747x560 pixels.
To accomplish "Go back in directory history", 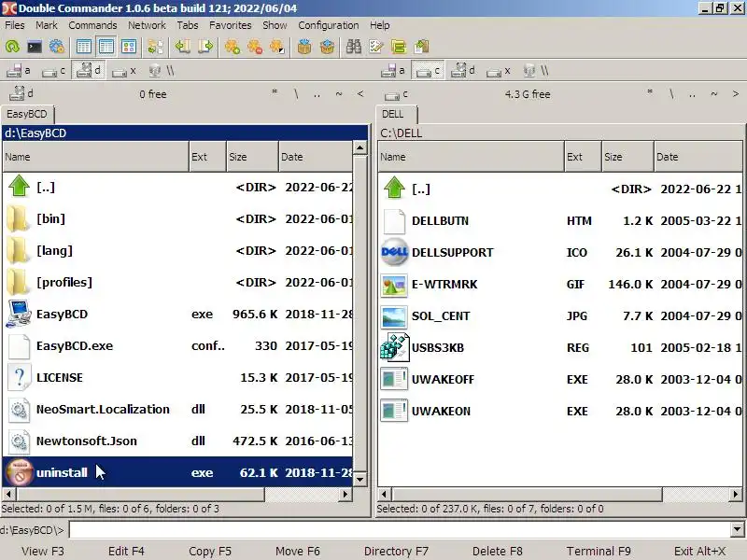I will coord(182,47).
